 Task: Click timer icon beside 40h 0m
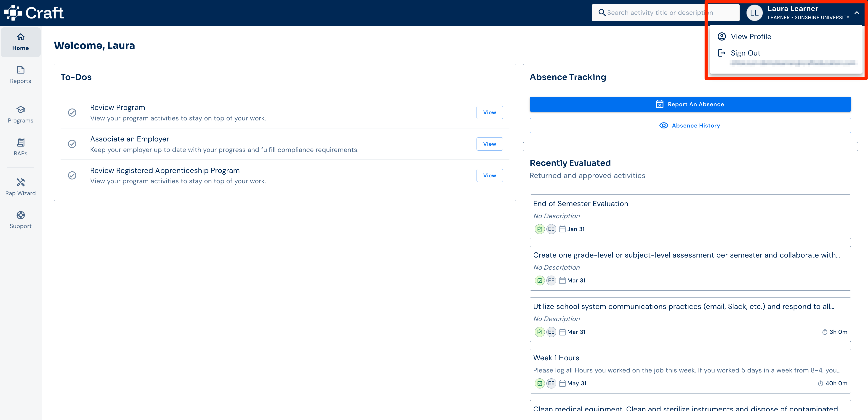click(820, 383)
